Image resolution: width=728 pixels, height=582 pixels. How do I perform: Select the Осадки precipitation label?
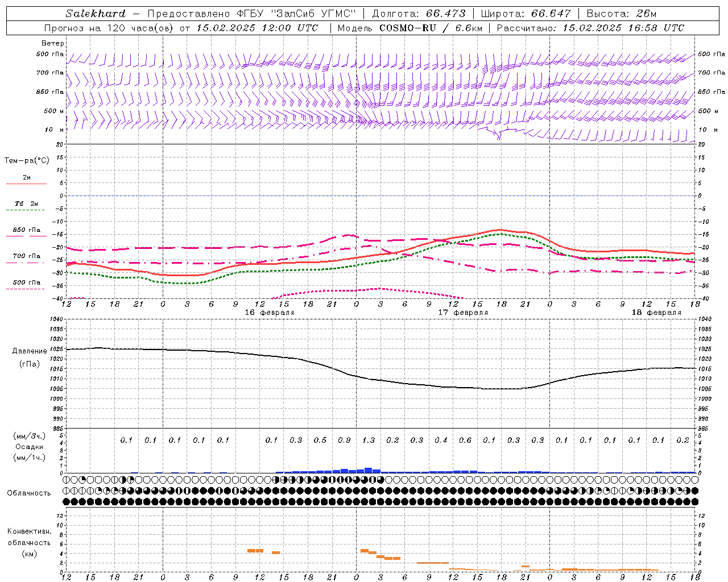click(30, 447)
